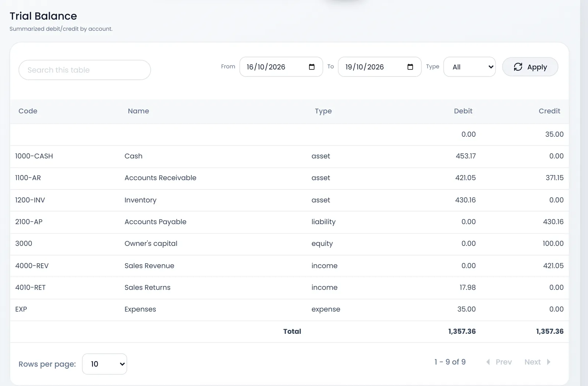Click the equity type cell

pyautogui.click(x=322, y=243)
